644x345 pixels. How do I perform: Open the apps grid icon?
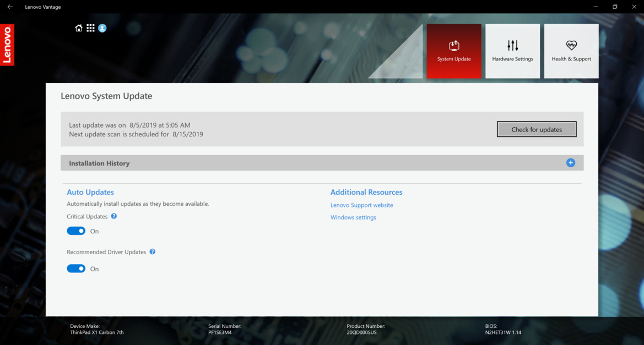(90, 28)
